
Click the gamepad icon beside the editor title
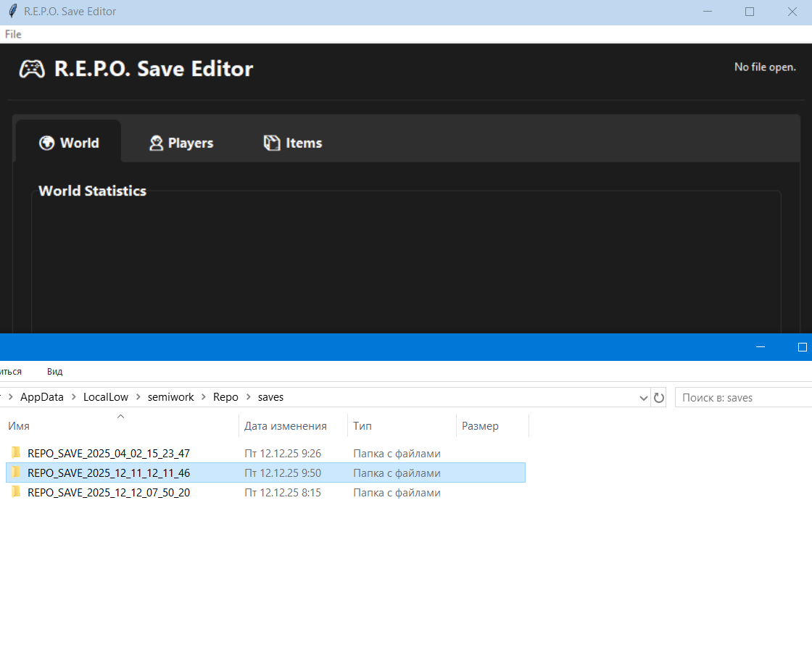31,69
